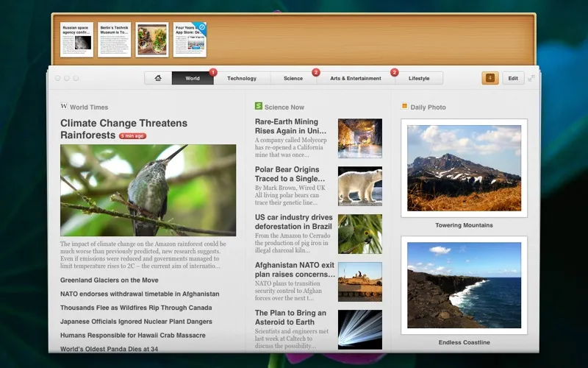This screenshot has height=368, width=588.
Task: Click the Endless Coastline caption
Action: pyautogui.click(x=465, y=342)
